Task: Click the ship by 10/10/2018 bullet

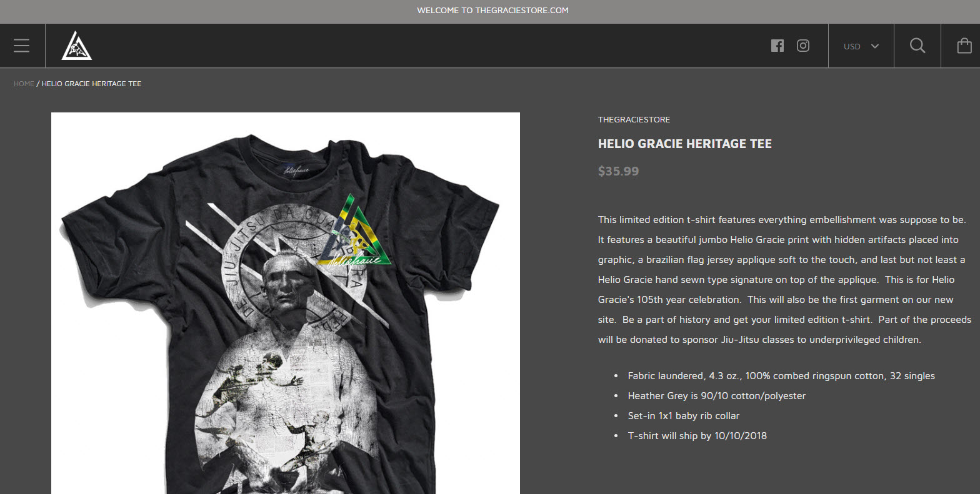Action: point(697,436)
